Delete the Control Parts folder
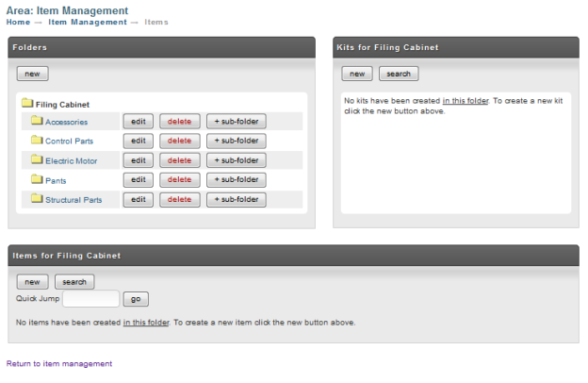This screenshot has height=383, width=588. coord(180,141)
